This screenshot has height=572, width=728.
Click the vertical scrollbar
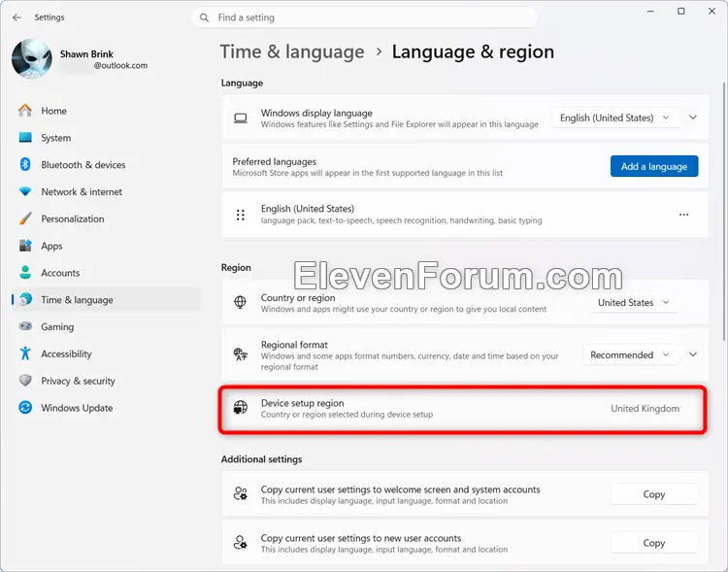(723, 212)
